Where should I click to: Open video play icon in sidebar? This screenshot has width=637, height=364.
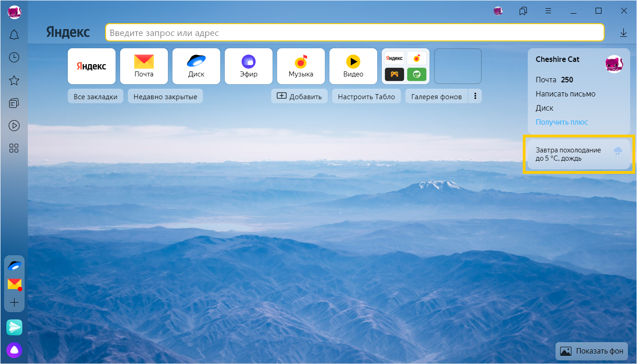[x=14, y=126]
